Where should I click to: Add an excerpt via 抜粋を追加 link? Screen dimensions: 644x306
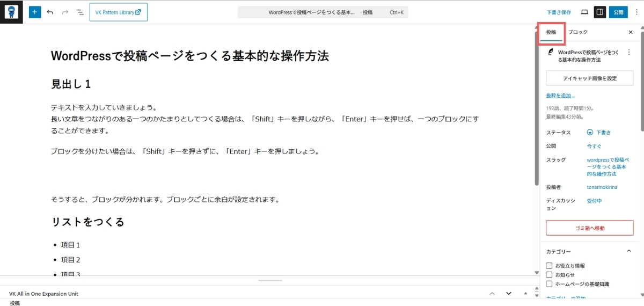click(560, 96)
